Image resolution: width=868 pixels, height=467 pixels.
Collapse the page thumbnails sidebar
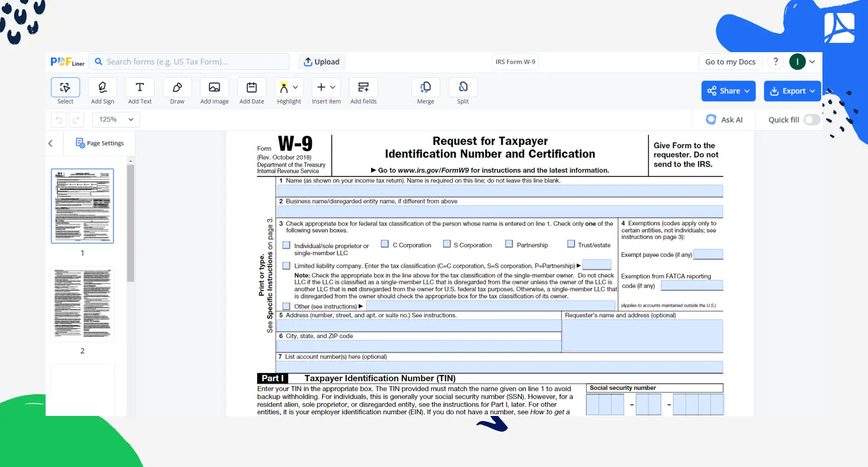pos(50,143)
